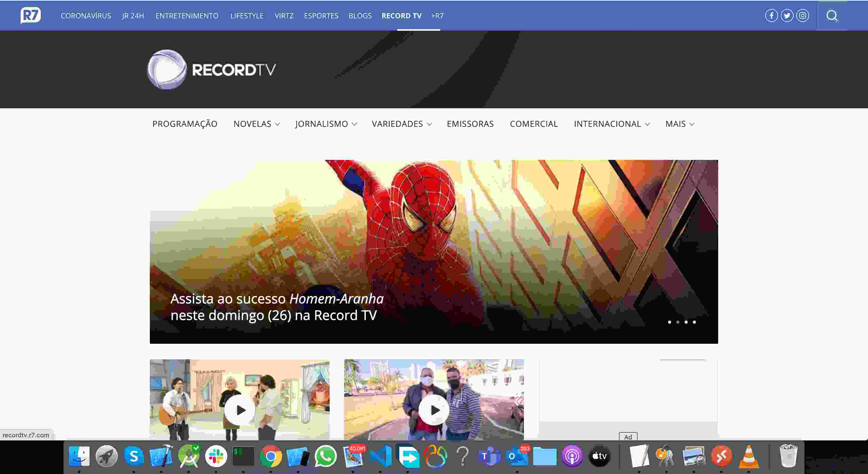The width and height of the screenshot is (868, 474).
Task: Open ESPORTES in top navigation
Action: coord(321,16)
